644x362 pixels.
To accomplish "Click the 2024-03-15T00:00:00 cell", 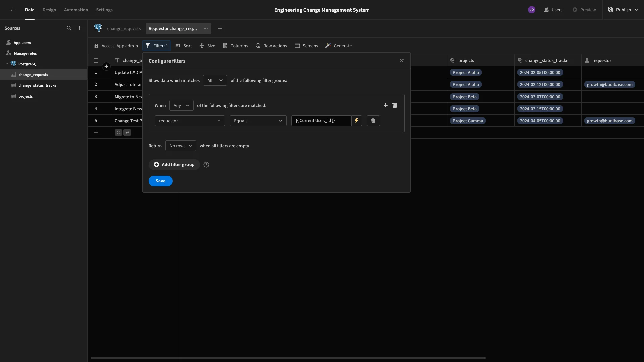I will 540,109.
